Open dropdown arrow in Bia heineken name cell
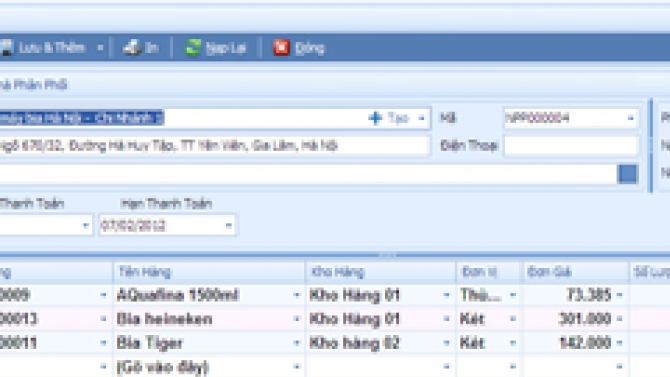 coord(297,319)
